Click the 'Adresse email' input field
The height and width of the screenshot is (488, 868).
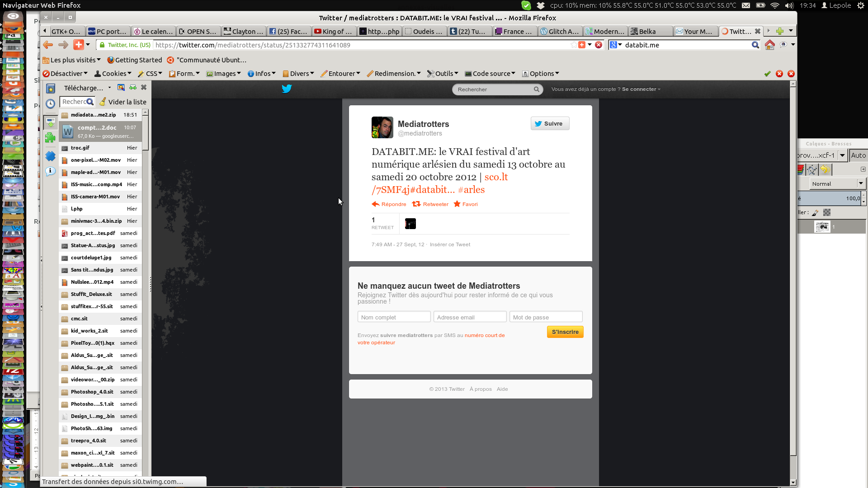point(470,317)
